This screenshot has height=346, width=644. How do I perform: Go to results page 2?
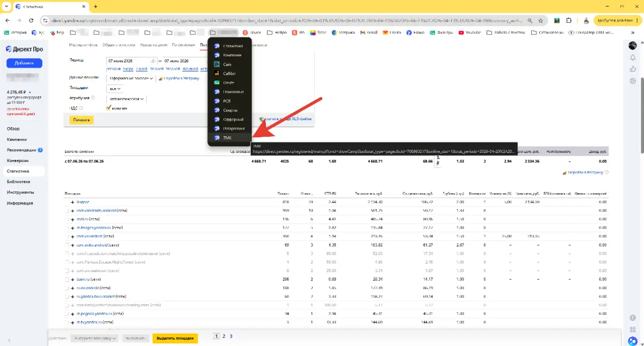[x=224, y=336]
